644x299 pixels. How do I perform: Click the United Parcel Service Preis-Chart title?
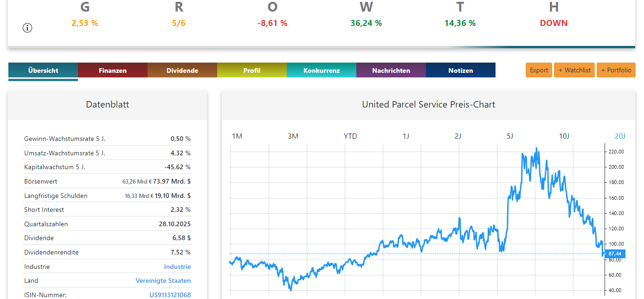point(428,105)
